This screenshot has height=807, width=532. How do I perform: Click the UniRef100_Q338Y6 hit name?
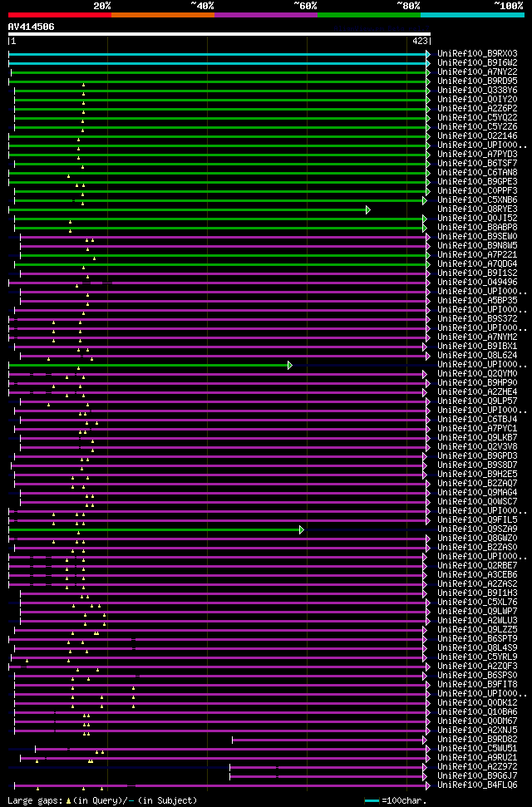click(477, 90)
